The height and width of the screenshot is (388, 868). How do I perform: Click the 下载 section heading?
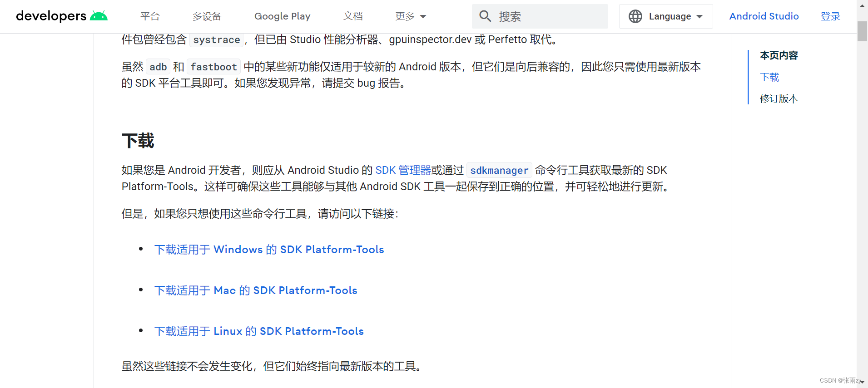(138, 141)
